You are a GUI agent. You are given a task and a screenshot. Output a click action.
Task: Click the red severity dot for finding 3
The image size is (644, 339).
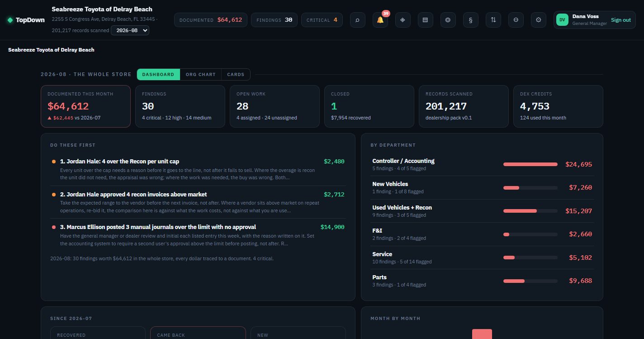[x=54, y=227]
